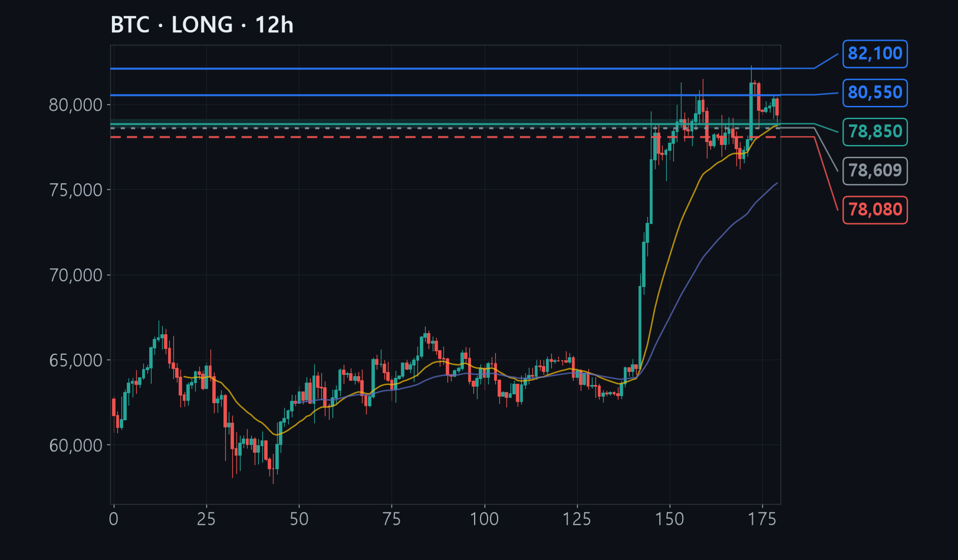Click the 25 x-axis tick label
Image resolution: width=958 pixels, height=560 pixels.
click(206, 519)
